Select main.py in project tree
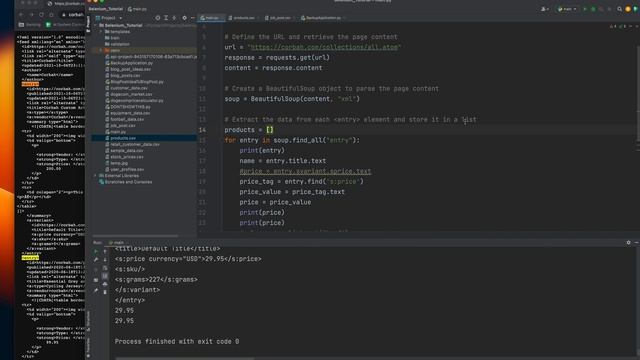The image size is (640, 360). (116, 132)
